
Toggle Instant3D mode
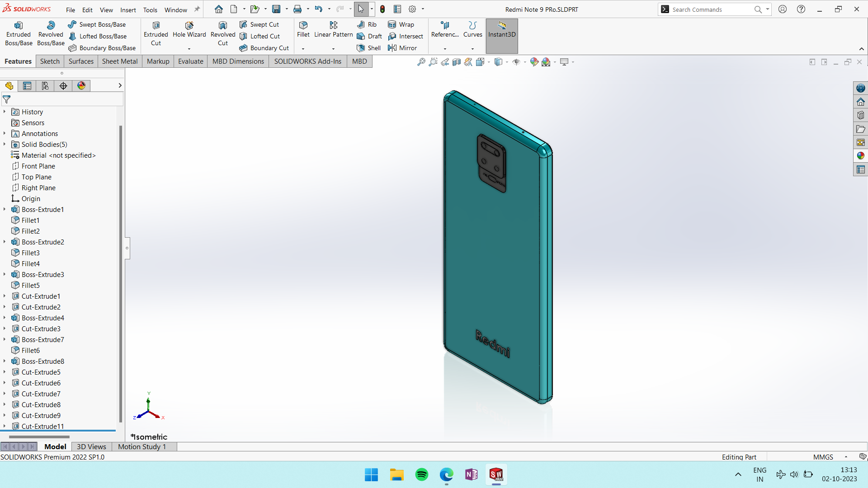click(502, 36)
